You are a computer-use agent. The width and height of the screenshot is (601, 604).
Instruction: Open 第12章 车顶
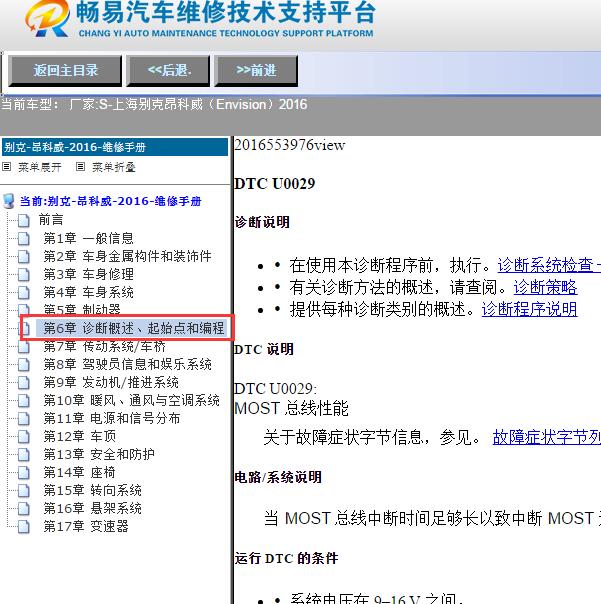coord(80,436)
